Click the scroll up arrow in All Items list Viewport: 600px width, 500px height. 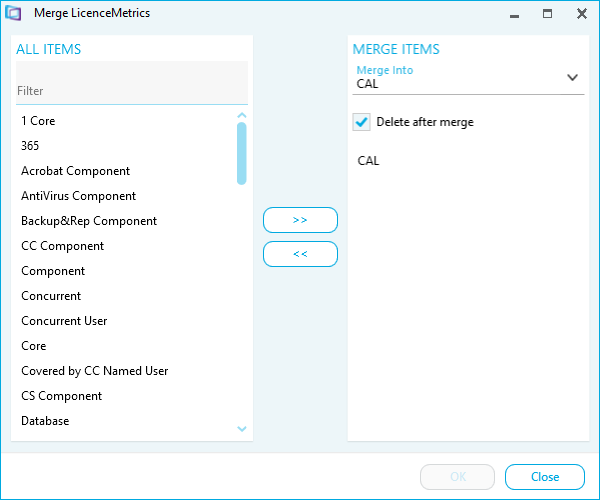(241, 115)
